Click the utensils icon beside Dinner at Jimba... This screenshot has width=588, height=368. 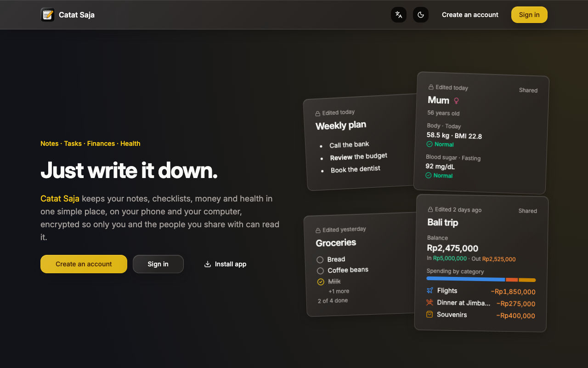pos(430,302)
